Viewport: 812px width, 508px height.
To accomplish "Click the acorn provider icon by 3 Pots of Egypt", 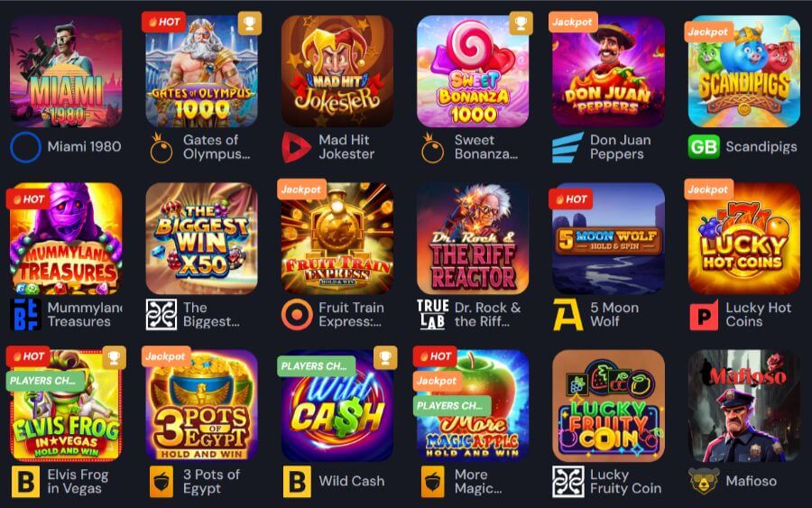I will coord(161,482).
